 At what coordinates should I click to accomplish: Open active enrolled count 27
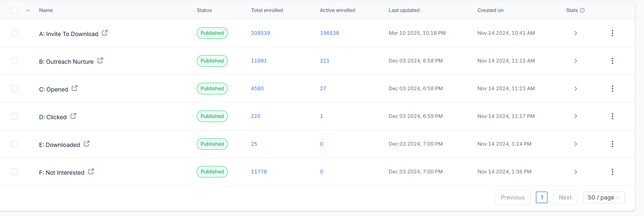pos(323,89)
